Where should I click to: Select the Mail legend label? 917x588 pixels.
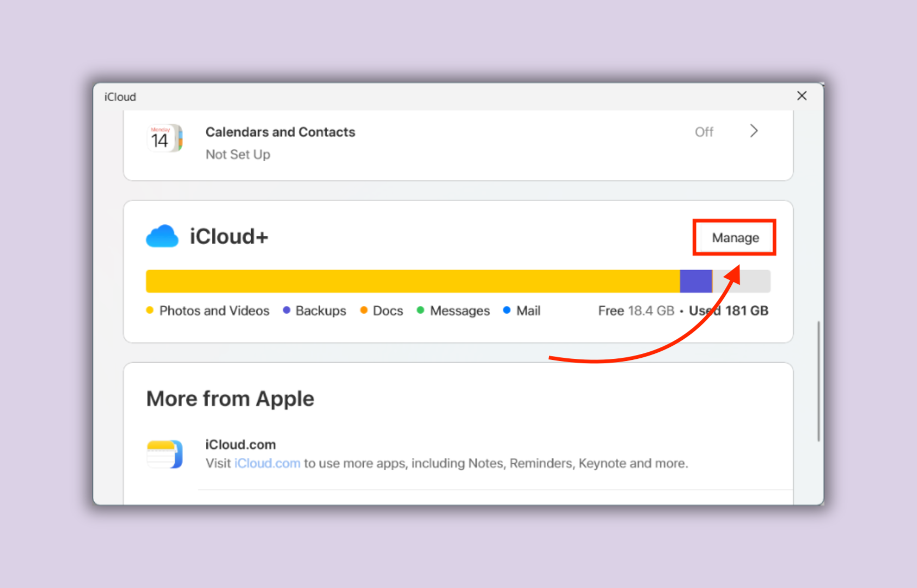[528, 311]
